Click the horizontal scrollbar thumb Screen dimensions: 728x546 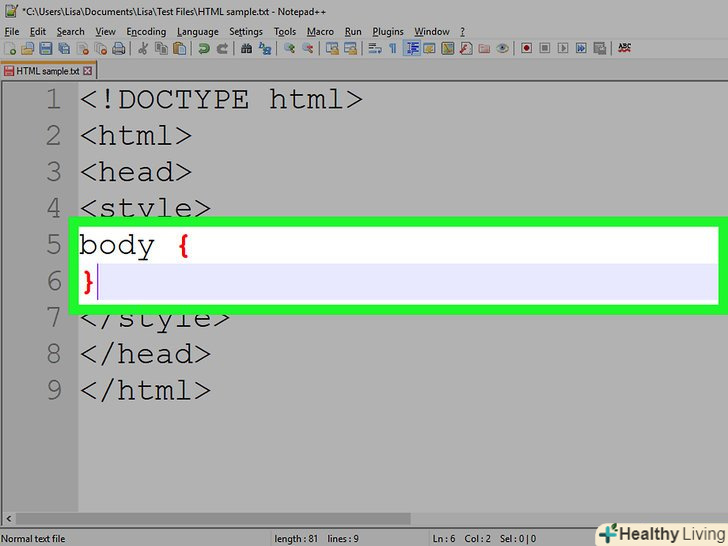(214, 518)
